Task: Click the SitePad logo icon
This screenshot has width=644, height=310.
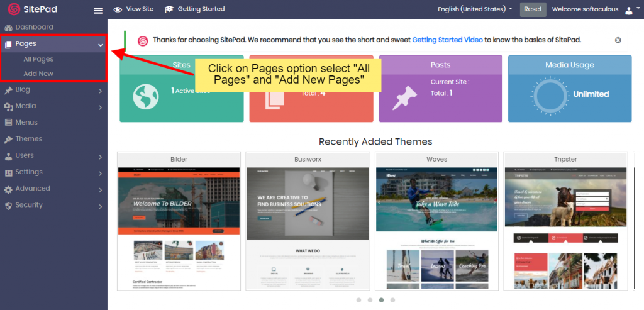Action: (12, 10)
